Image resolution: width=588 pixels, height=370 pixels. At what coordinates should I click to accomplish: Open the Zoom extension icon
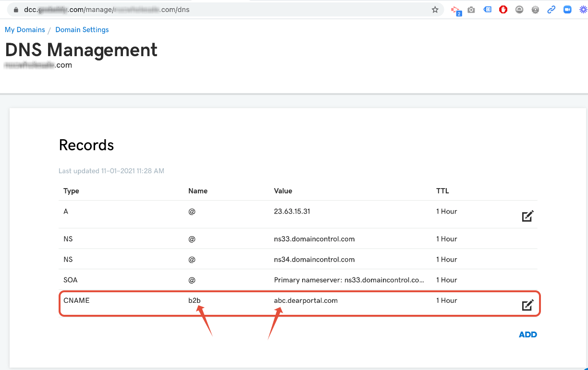click(x=567, y=10)
